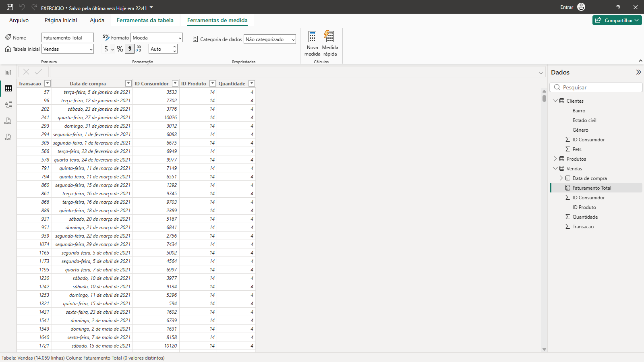Click search magnifier icon in Dados
This screenshot has height=362, width=644.
pos(557,87)
